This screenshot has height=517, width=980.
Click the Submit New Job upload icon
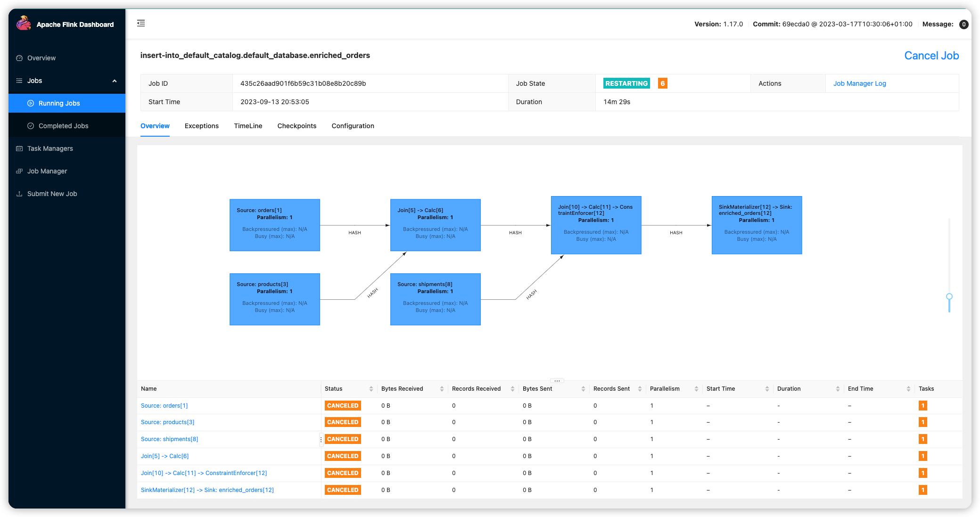click(x=19, y=194)
